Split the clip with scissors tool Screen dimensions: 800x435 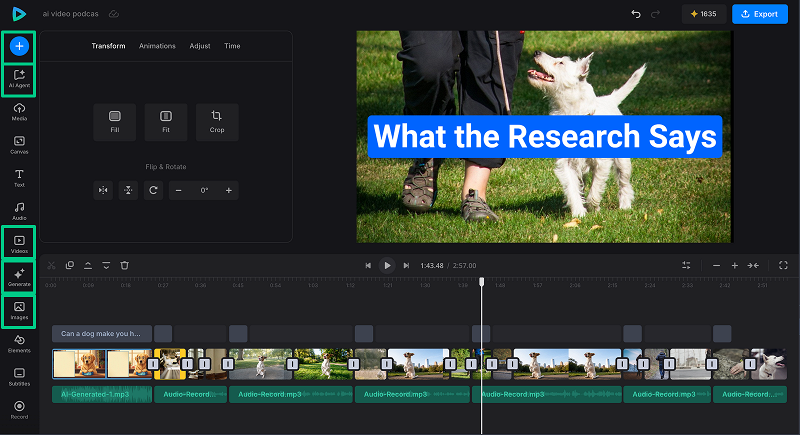pyautogui.click(x=52, y=265)
